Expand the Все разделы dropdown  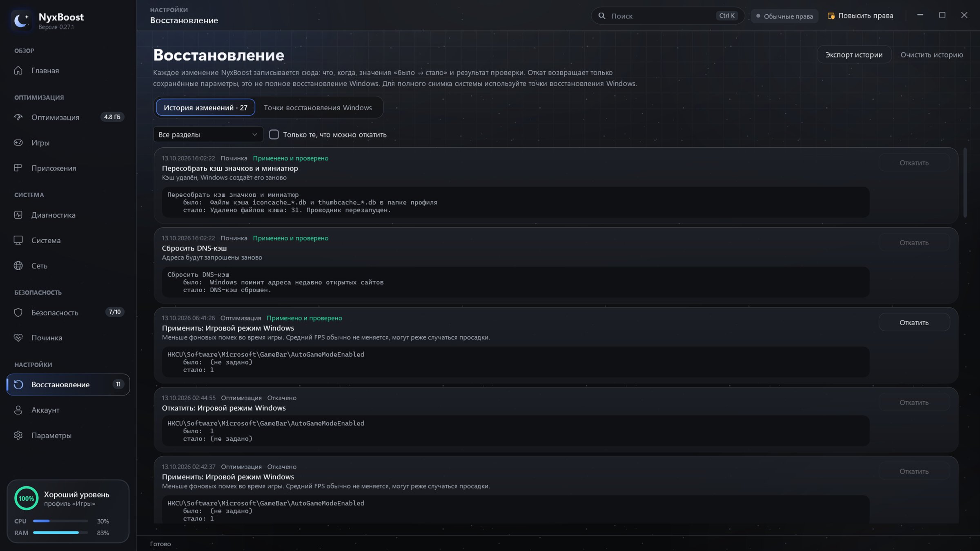[208, 134]
